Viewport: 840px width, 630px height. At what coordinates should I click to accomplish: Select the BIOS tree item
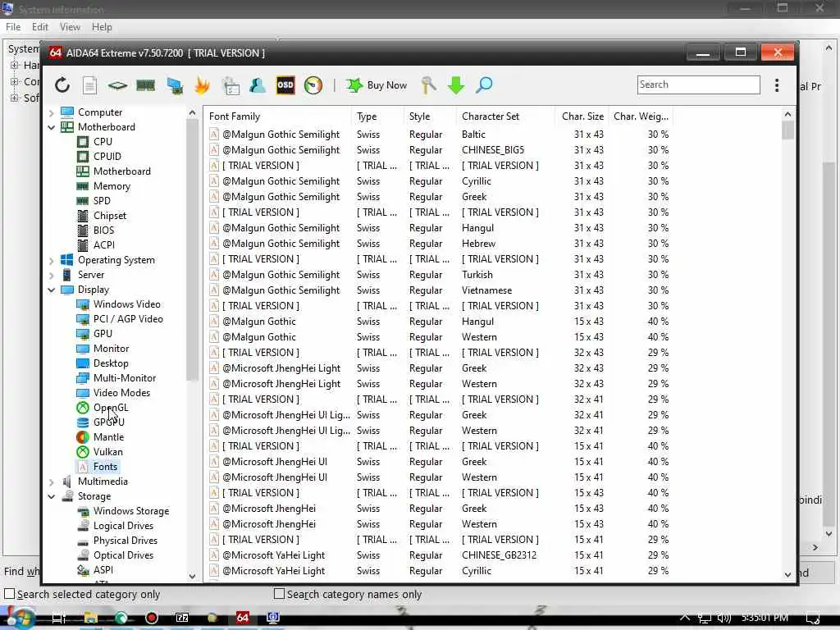[103, 231]
